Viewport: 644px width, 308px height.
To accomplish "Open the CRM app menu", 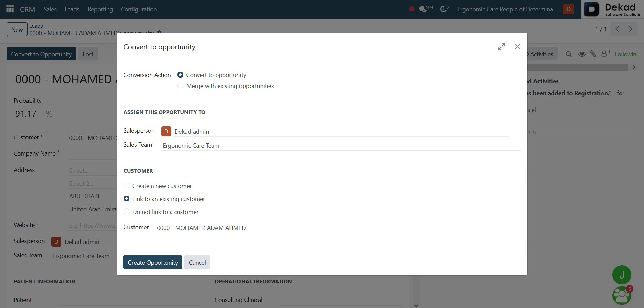I will [28, 9].
